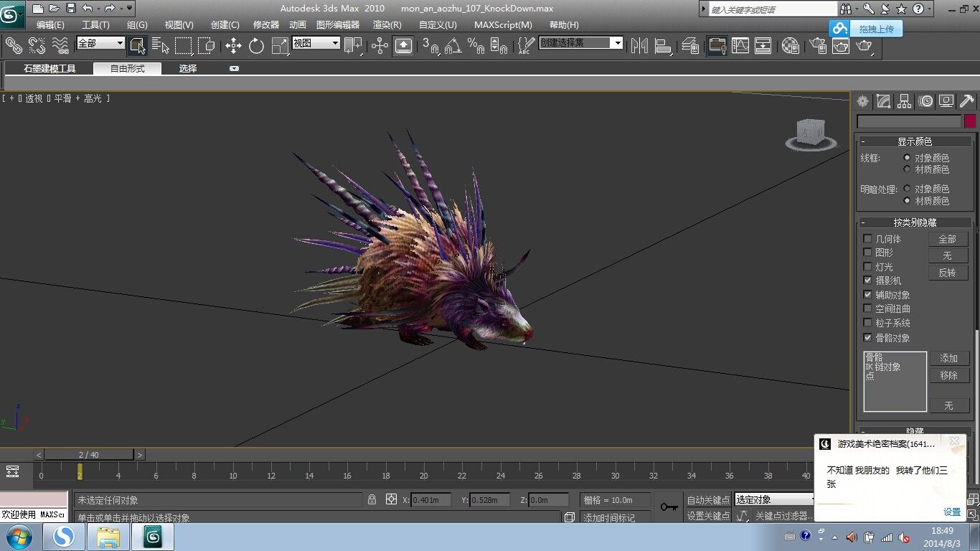Viewport: 980px width, 551px height.
Task: Open the Select by Name dialog
Action: (161, 46)
